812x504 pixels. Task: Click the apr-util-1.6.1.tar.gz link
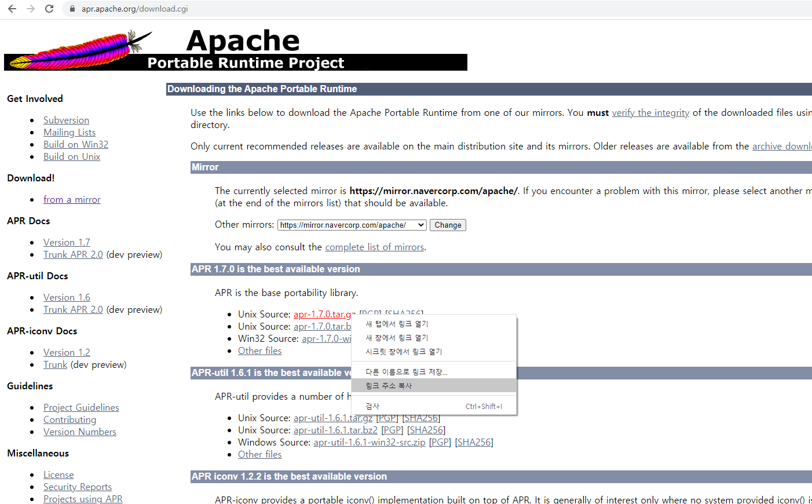333,418
